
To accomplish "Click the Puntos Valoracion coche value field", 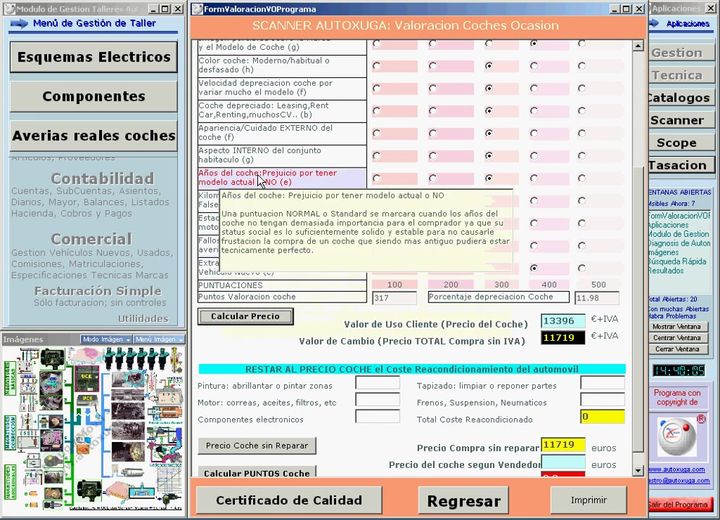I will pyautogui.click(x=394, y=298).
